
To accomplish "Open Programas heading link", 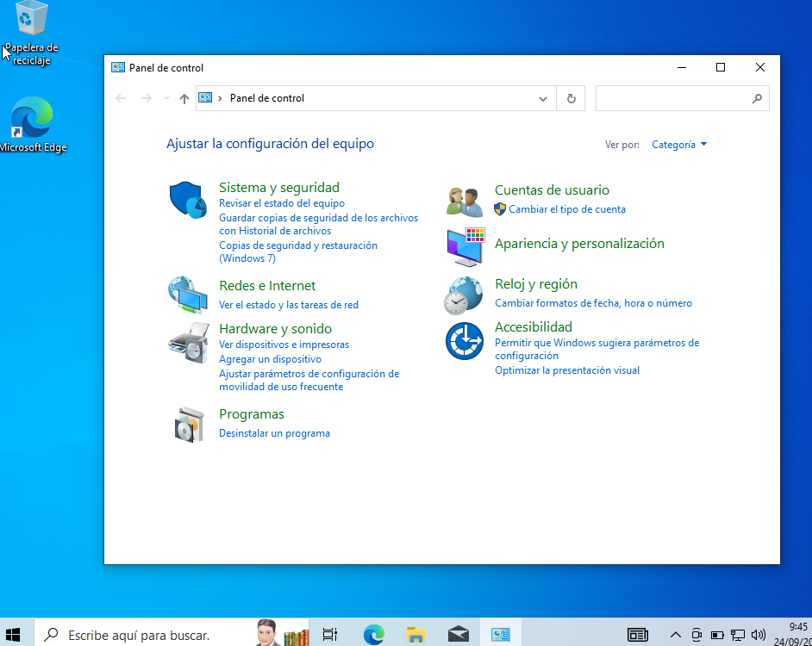I will [252, 414].
